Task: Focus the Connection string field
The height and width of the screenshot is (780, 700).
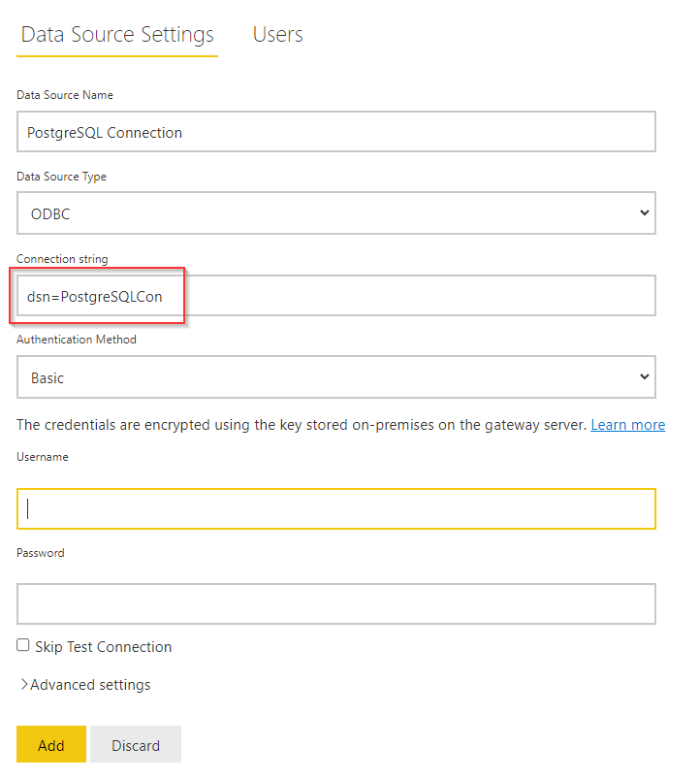Action: point(336,296)
